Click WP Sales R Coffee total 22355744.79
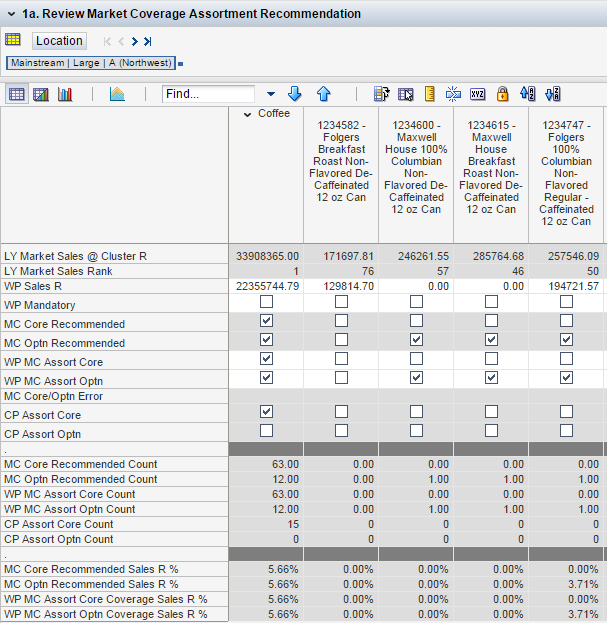Viewport: 607px width, 623px height. click(267, 286)
